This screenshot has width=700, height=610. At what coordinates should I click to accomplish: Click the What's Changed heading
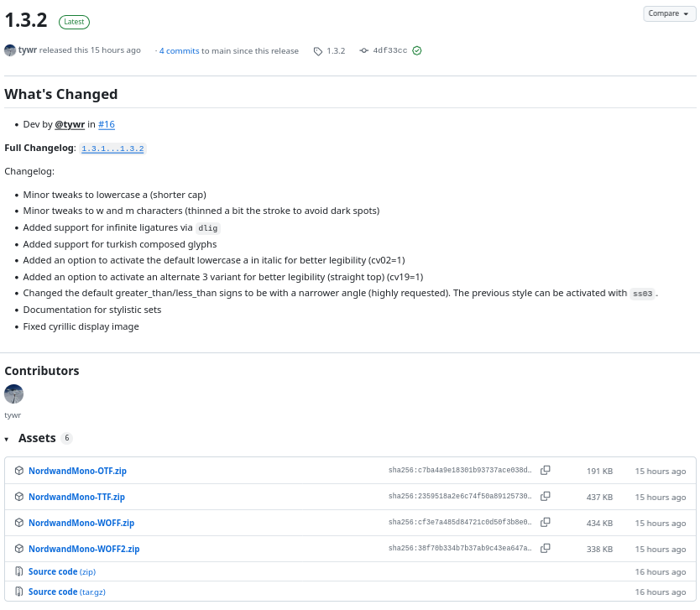[61, 94]
